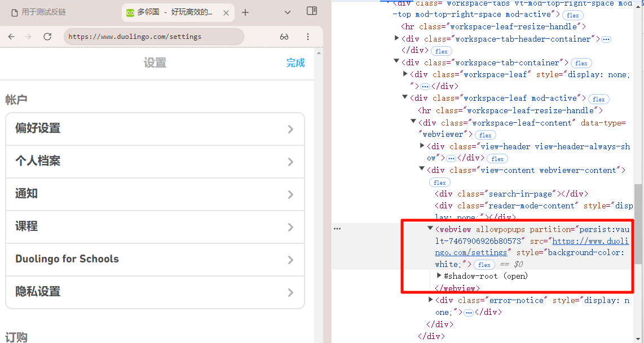Expand the #shadow-root (open) node
This screenshot has height=343, width=644.
[x=439, y=276]
